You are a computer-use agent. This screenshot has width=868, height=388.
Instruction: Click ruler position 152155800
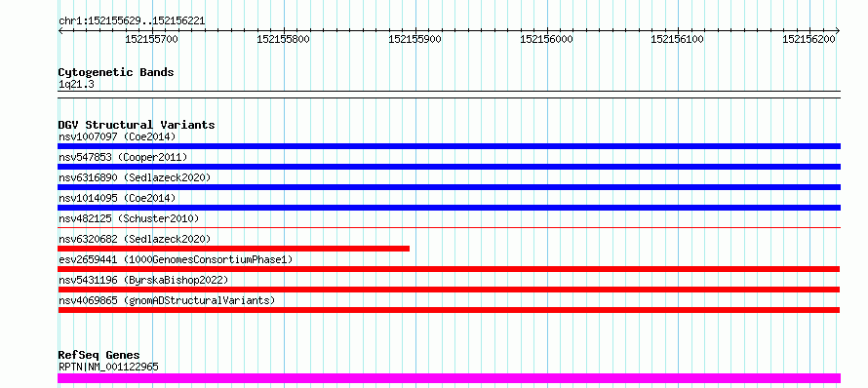coord(284,39)
